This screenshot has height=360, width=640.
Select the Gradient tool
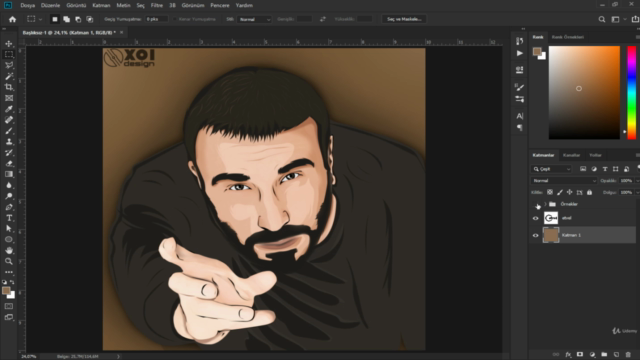coord(9,174)
